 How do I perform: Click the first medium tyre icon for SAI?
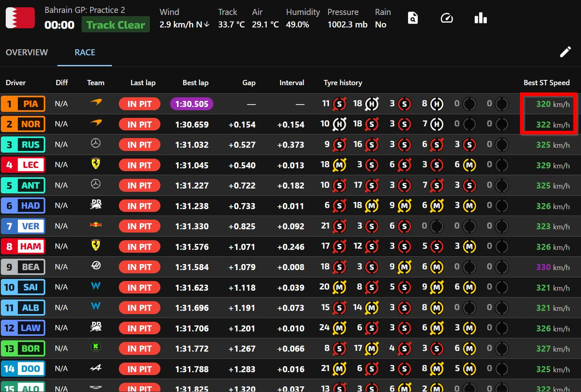click(339, 288)
